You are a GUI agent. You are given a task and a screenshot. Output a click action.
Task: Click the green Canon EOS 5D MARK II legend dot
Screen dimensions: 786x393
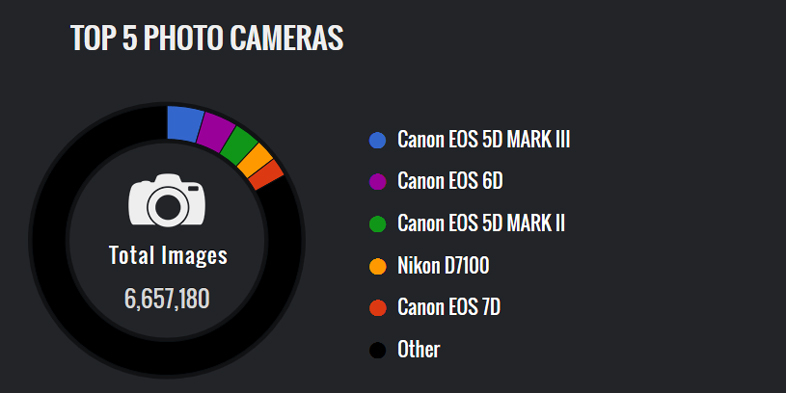point(377,224)
